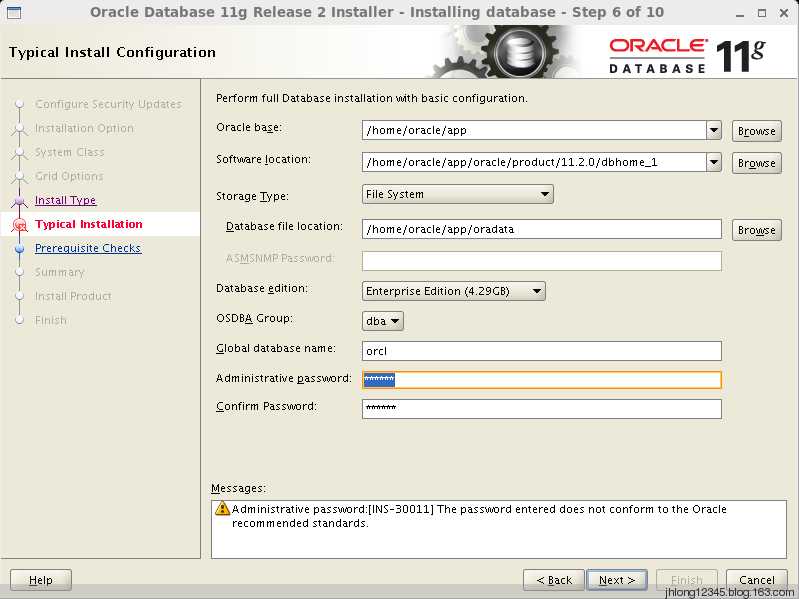The height and width of the screenshot is (599, 799).
Task: Open the OSDBA Group dba dropdown
Action: coord(383,321)
